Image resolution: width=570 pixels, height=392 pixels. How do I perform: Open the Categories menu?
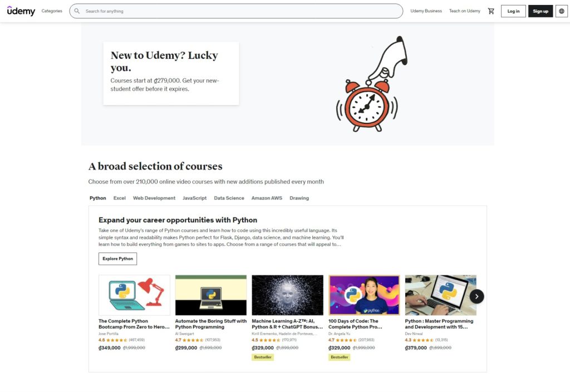52,11
